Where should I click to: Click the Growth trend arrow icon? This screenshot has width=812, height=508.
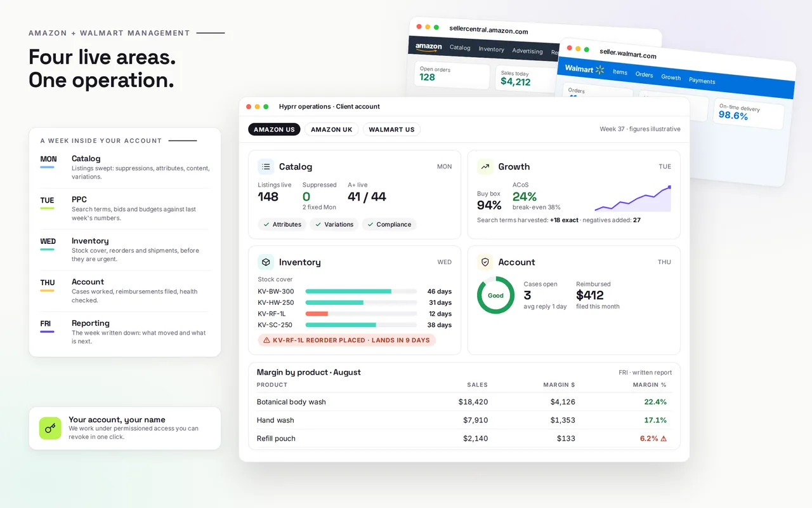tap(485, 166)
